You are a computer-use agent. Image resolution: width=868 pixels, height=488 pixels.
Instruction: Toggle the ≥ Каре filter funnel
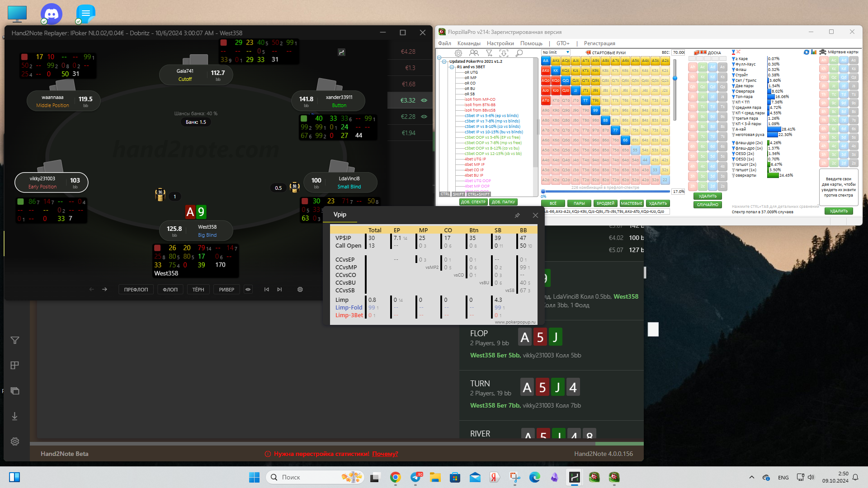(x=733, y=59)
